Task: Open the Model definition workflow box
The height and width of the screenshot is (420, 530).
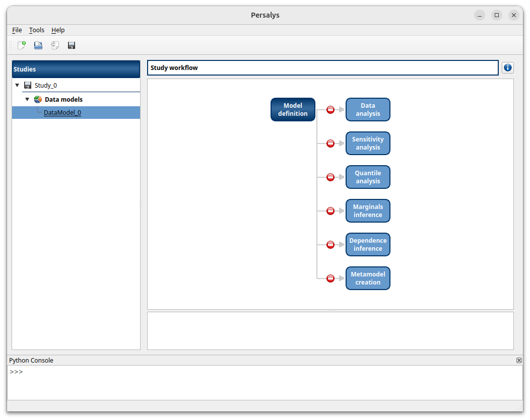Action: pyautogui.click(x=293, y=109)
